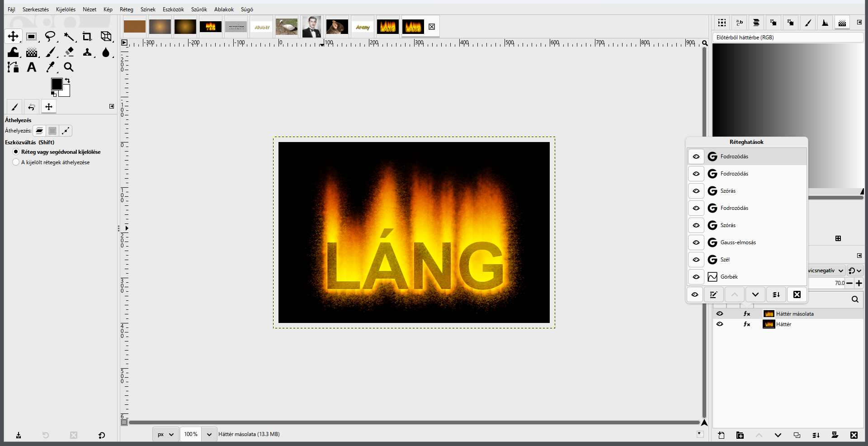Viewport: 868px width, 446px height.
Task: Select the Color Picker tool
Action: 50,67
